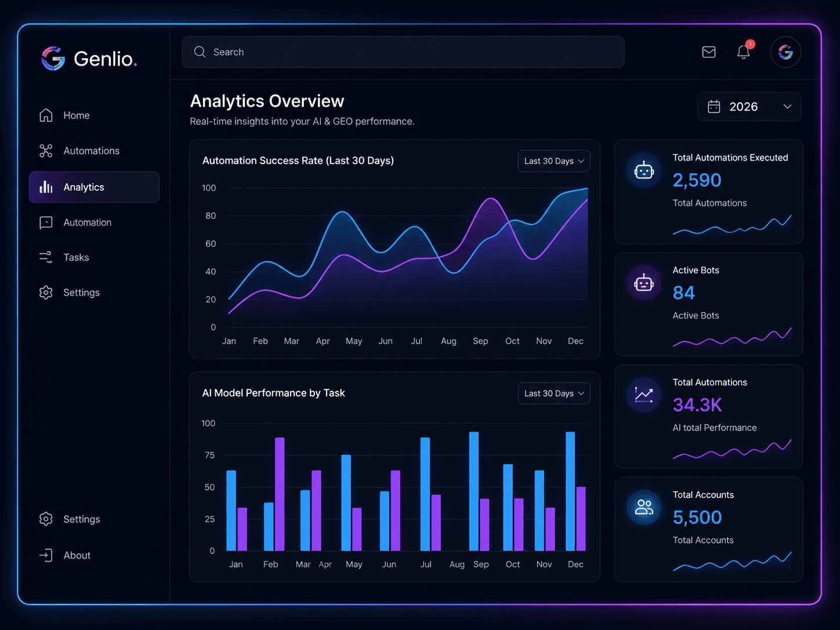Open the mail envelope icon
This screenshot has height=630, width=840.
709,52
